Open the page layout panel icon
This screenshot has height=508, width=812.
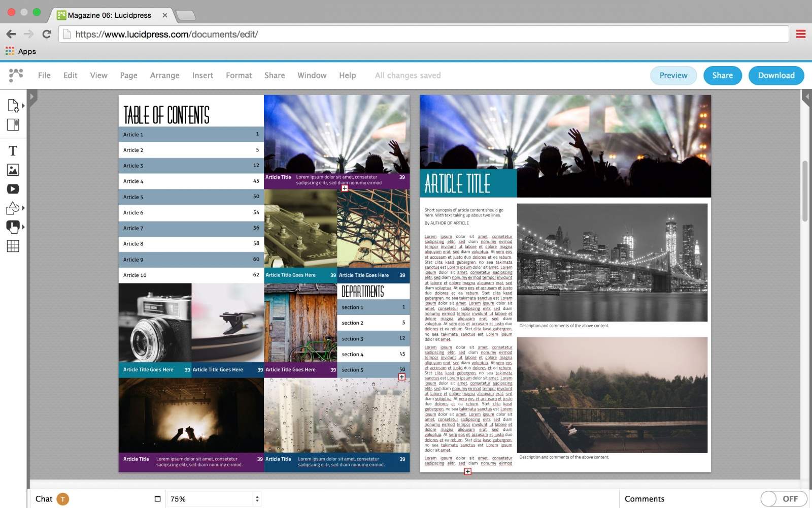coord(13,124)
